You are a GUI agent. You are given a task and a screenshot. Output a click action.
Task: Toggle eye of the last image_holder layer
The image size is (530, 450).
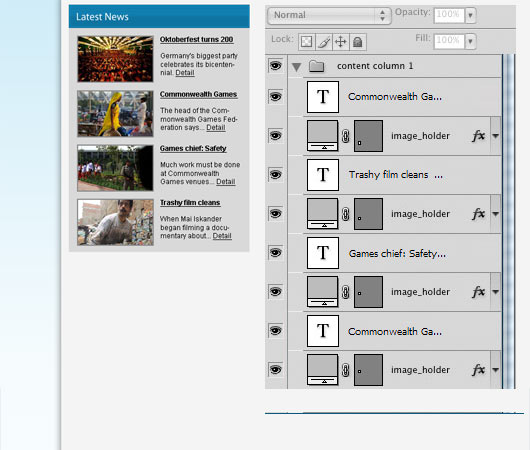275,370
